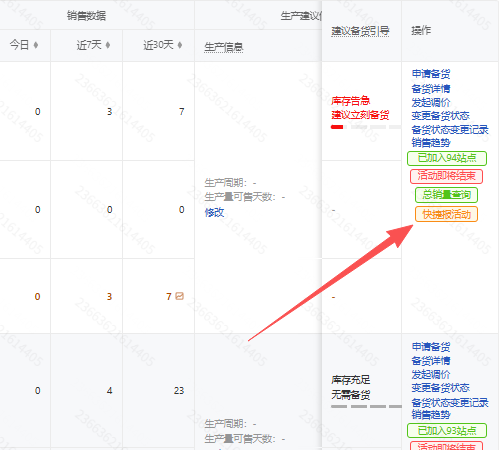
Task: Open 备货状态变更记录 in the 库存充足 row
Action: (x=450, y=402)
